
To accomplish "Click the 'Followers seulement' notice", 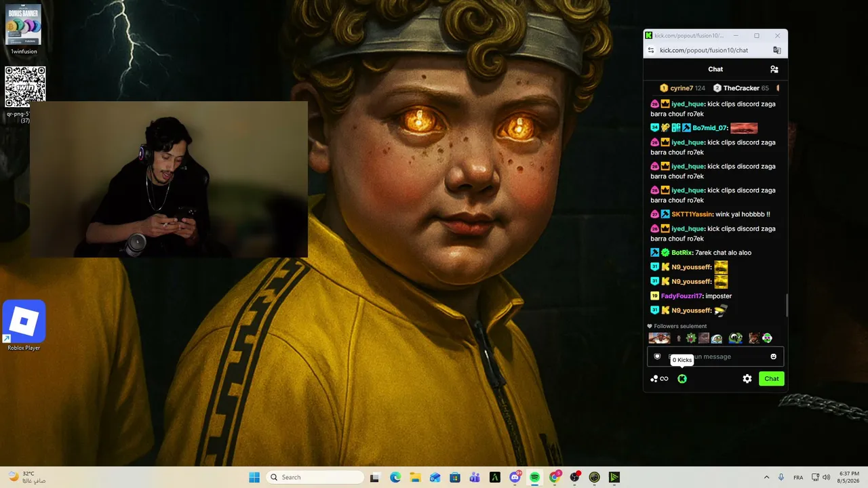I will click(677, 326).
